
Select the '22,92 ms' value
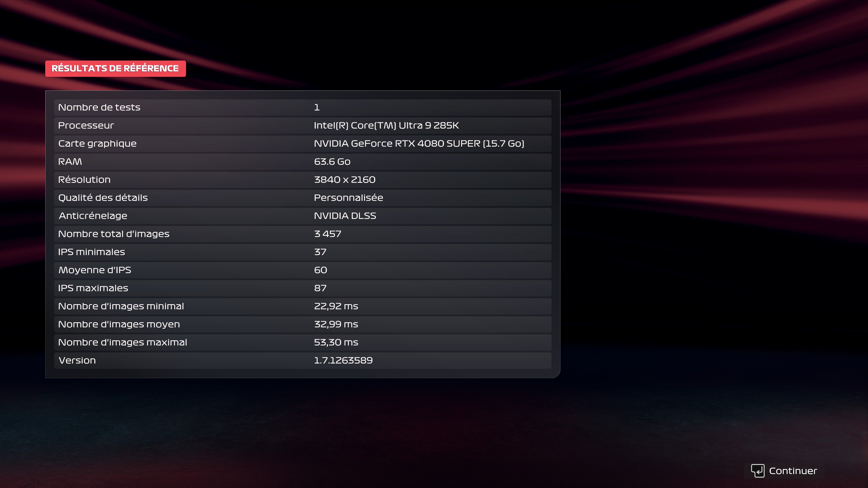pyautogui.click(x=336, y=307)
